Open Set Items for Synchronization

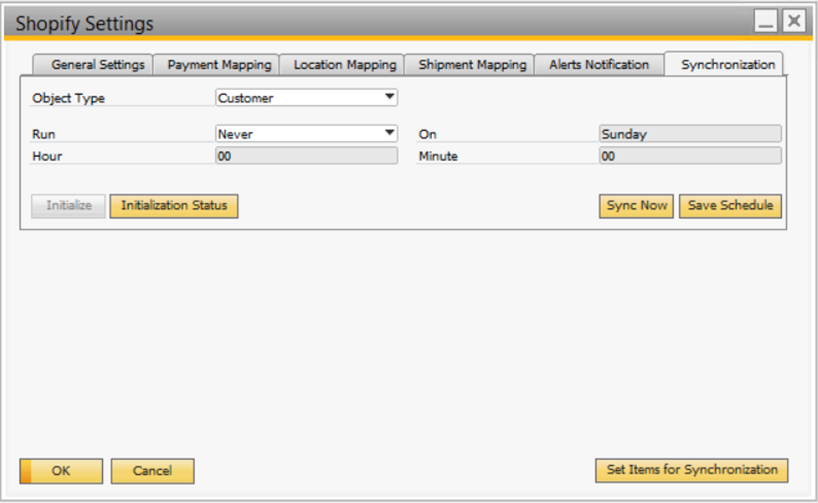point(691,470)
